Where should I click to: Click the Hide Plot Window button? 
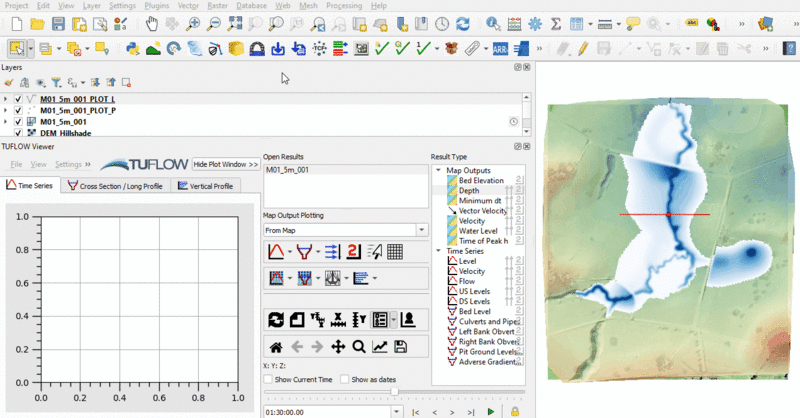[x=224, y=164]
